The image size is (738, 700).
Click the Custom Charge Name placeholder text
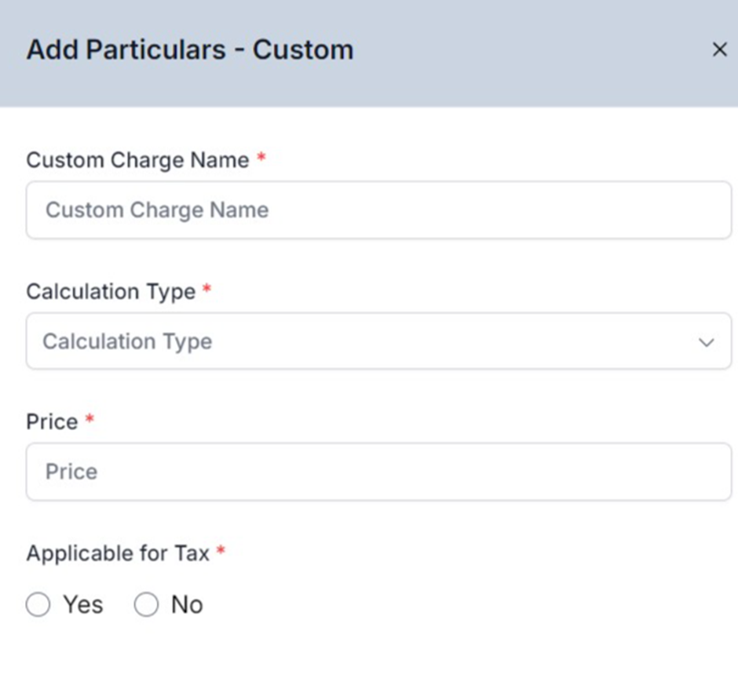click(x=157, y=210)
